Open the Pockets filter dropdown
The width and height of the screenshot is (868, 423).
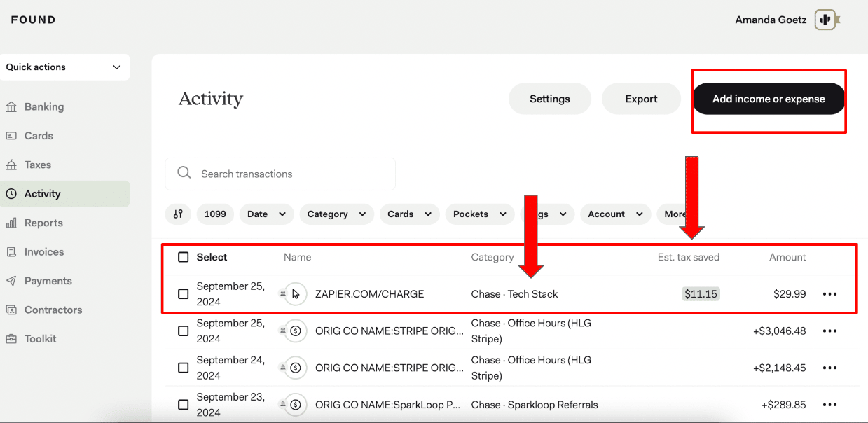coord(480,214)
